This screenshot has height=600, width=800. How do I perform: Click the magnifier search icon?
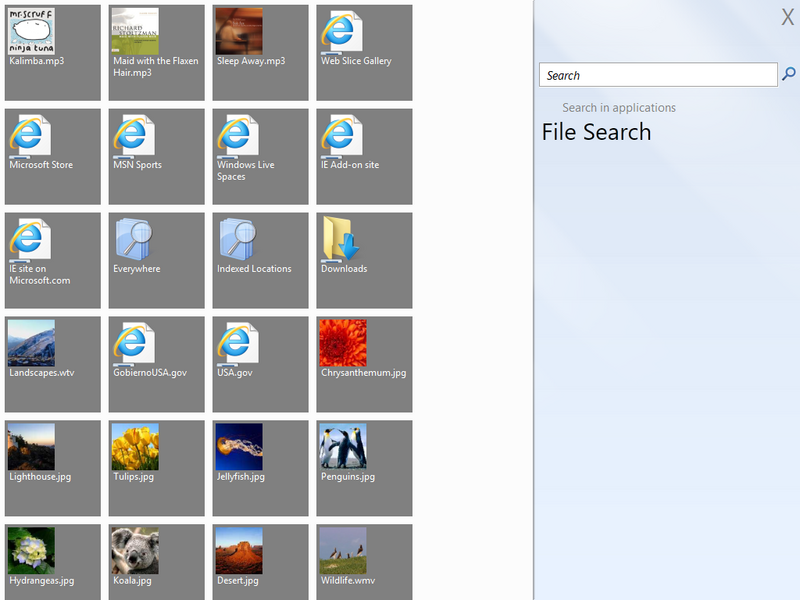coord(788,74)
